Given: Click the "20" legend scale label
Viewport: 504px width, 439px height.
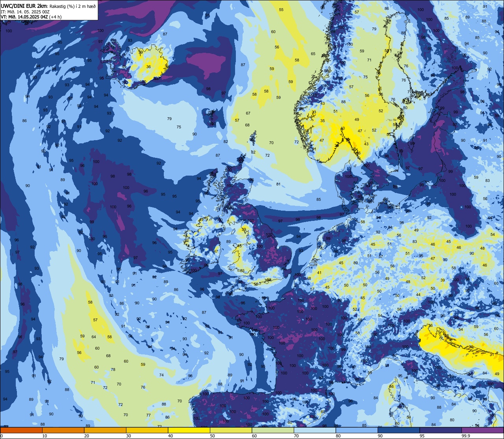Looking at the screenshot, I should pos(87,436).
